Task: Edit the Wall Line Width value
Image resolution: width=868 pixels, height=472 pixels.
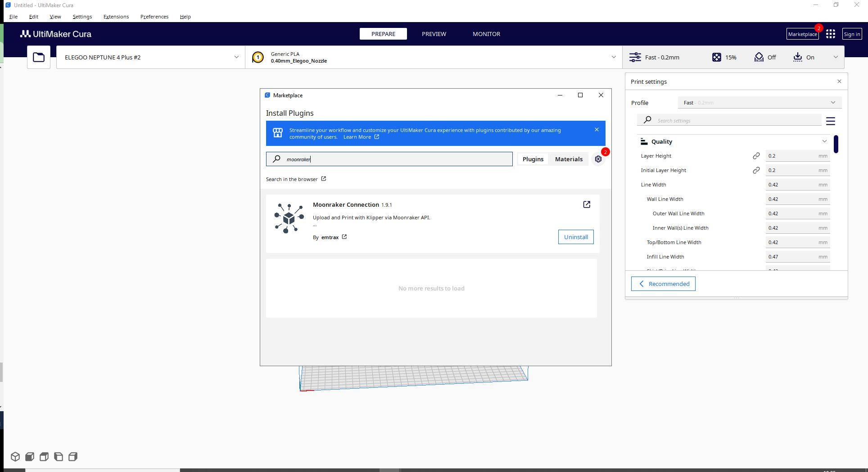Action: coord(797,199)
